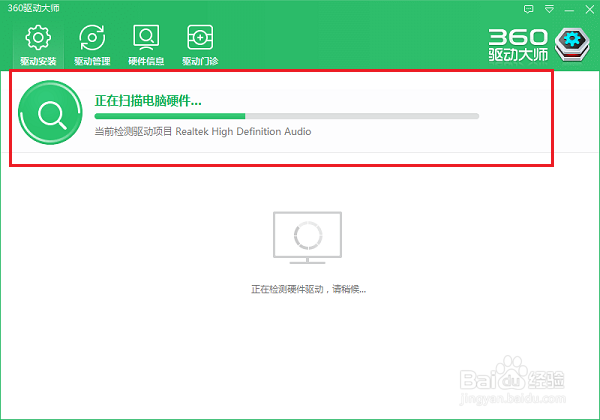Click the 正在检测硬件驱动 message
The height and width of the screenshot is (420, 600).
pyautogui.click(x=308, y=289)
